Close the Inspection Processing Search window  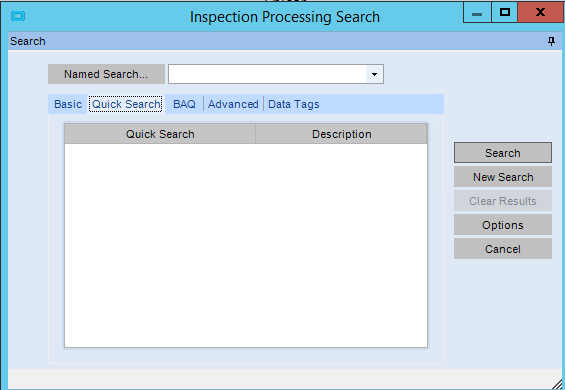tap(540, 13)
